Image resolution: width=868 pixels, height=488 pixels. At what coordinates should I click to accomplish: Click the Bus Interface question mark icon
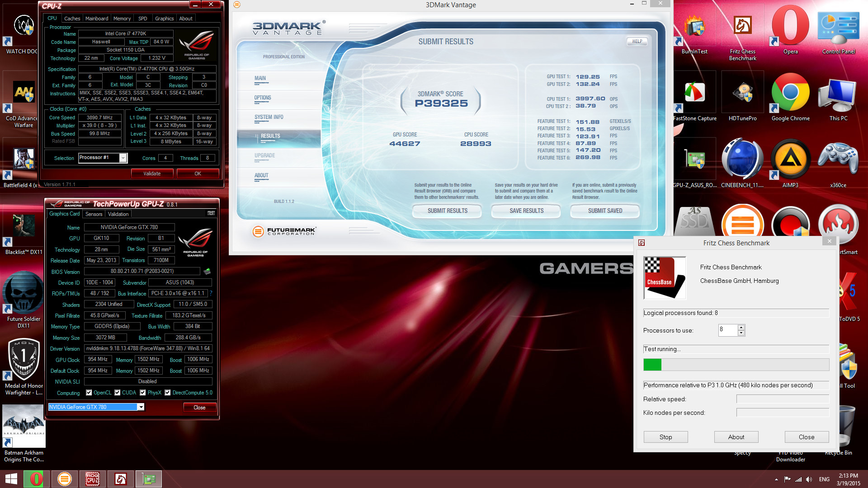[x=211, y=293]
